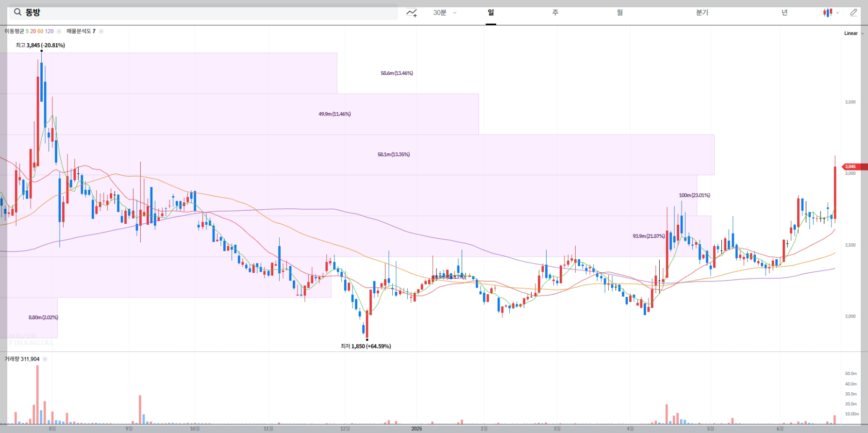This screenshot has height=433, width=868.
Task: Open the candlestick chart type dropdown
Action: [x=831, y=13]
